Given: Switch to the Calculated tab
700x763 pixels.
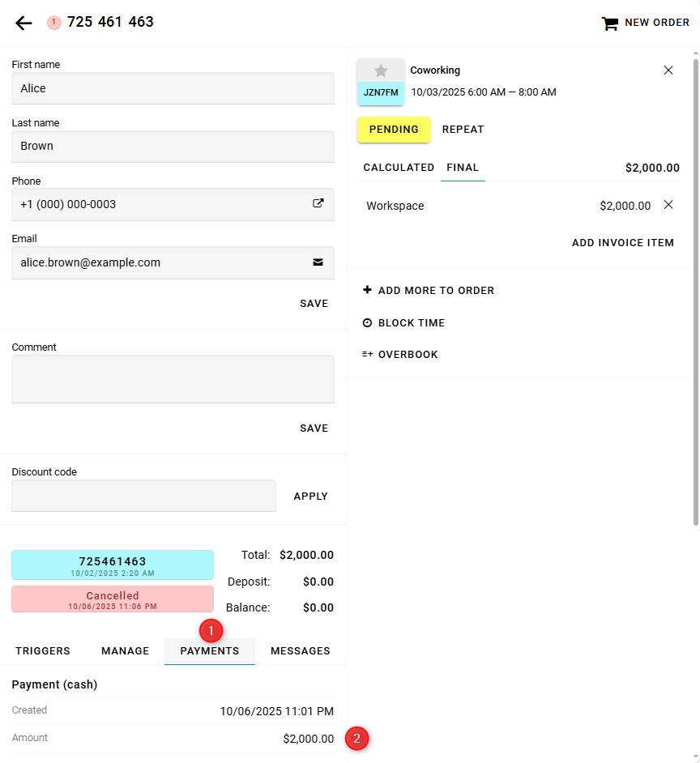Looking at the screenshot, I should (x=399, y=168).
